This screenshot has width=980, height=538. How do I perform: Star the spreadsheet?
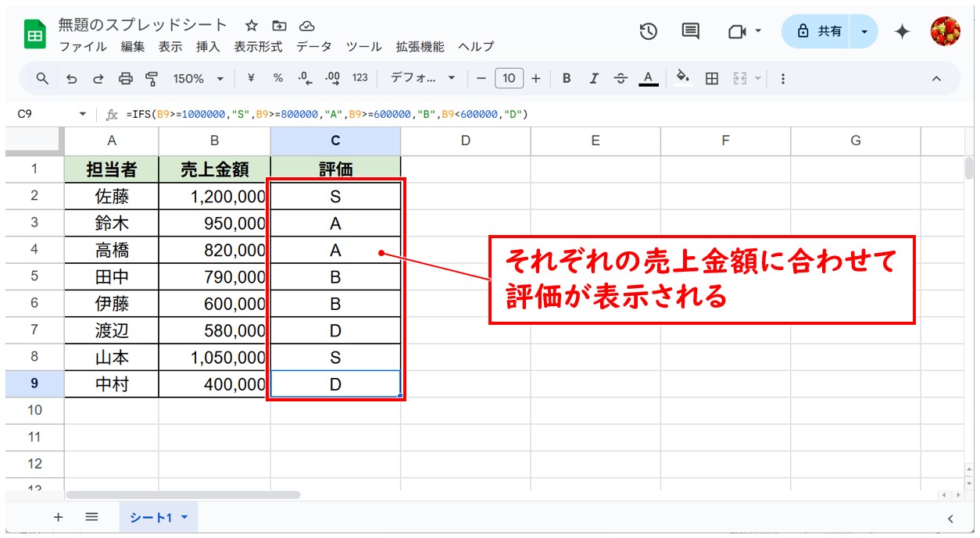[x=252, y=26]
